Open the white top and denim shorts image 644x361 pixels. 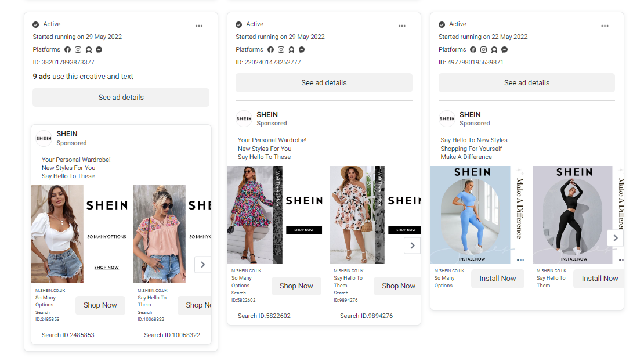57,234
